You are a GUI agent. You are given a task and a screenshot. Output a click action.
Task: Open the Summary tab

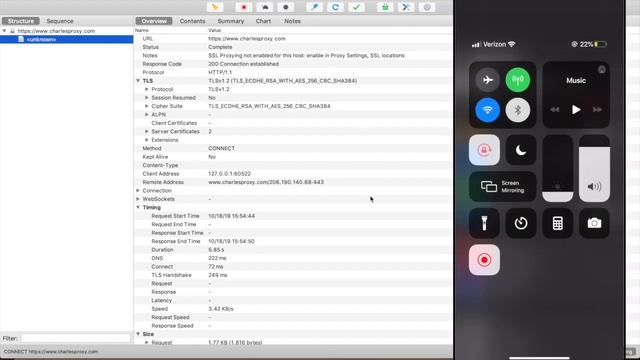[x=231, y=21]
